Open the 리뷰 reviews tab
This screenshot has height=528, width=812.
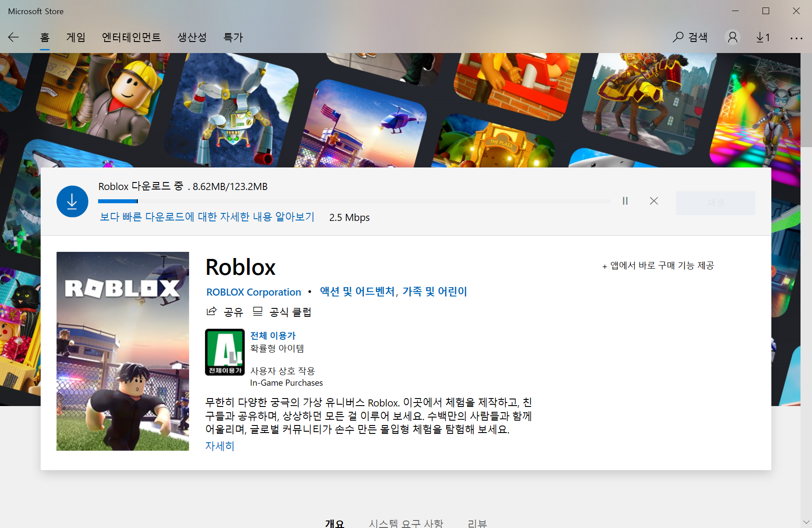click(477, 523)
